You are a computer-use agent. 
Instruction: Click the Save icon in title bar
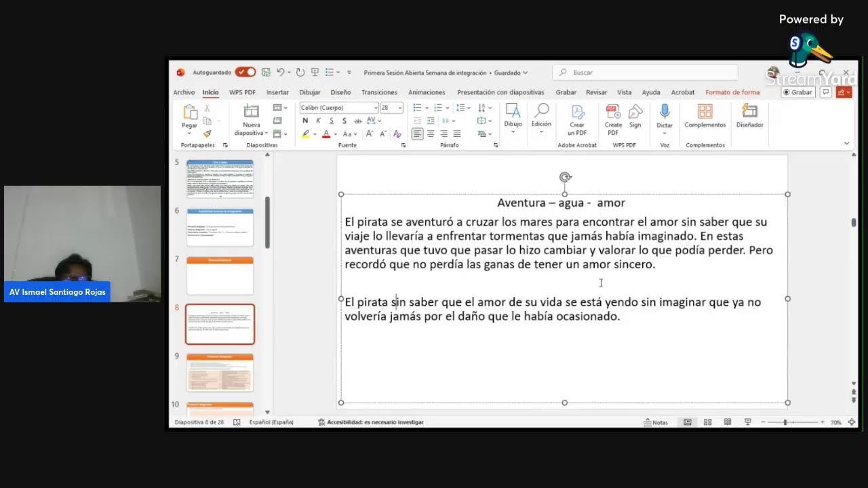[266, 73]
